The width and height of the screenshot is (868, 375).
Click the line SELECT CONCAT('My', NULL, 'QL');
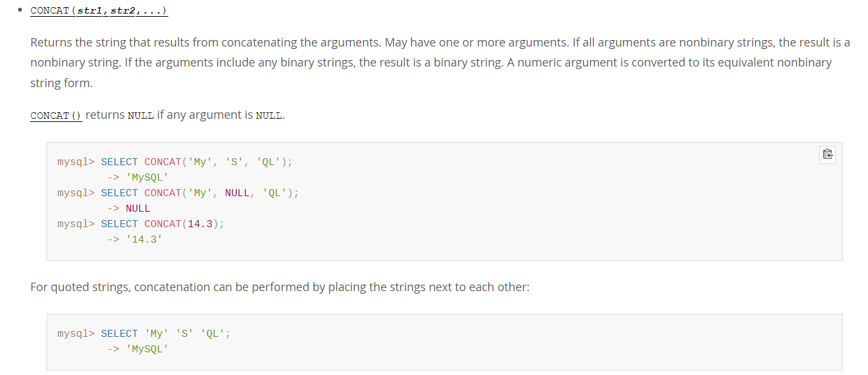coord(200,193)
